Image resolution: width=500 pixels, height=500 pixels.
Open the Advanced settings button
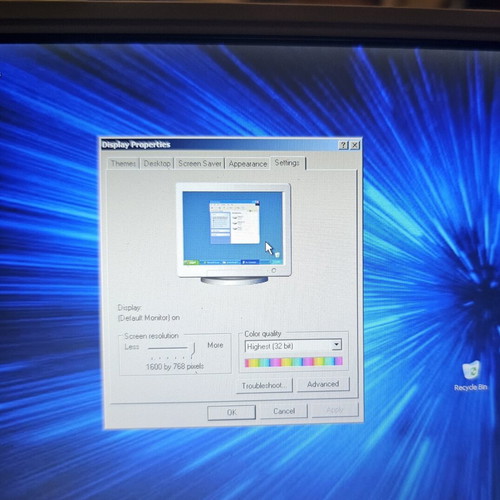[x=323, y=384]
